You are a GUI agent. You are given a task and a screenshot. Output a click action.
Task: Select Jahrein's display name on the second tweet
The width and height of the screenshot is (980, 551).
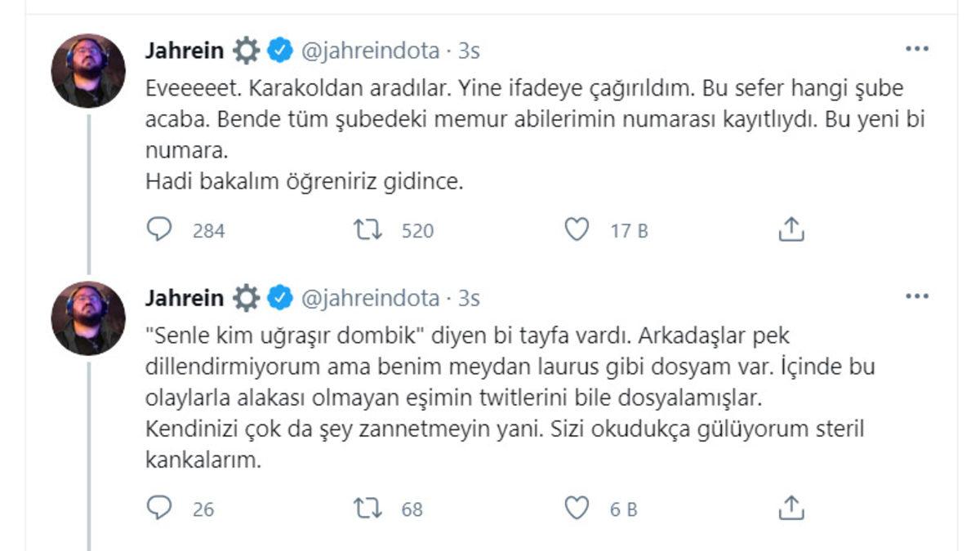183,298
